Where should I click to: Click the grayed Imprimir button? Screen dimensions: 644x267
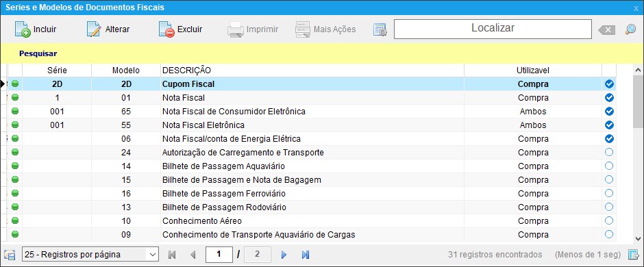pos(253,29)
